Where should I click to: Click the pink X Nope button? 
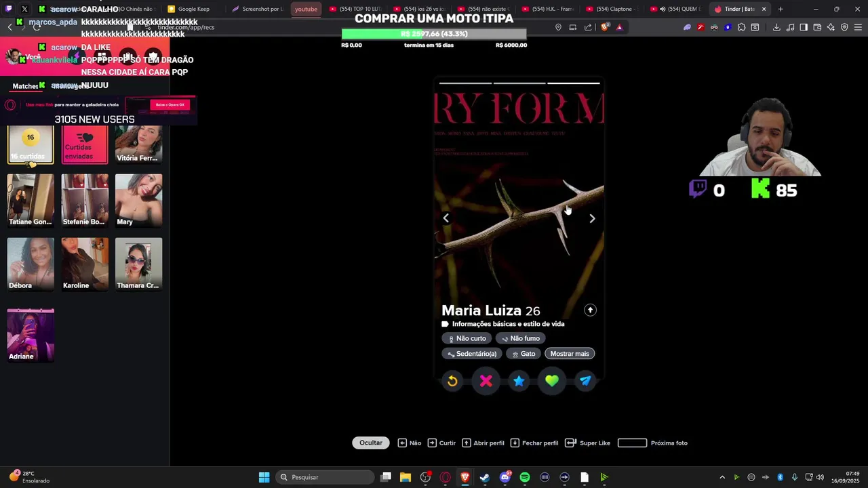click(486, 381)
